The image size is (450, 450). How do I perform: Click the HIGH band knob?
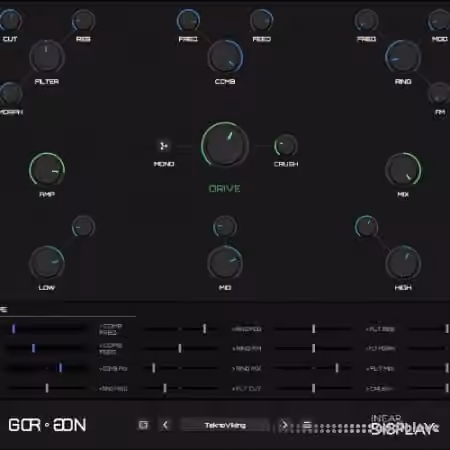click(x=403, y=263)
